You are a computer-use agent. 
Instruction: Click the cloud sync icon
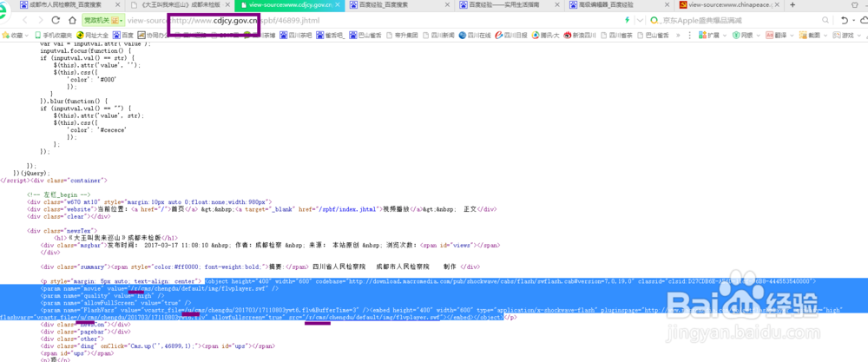coord(865,20)
